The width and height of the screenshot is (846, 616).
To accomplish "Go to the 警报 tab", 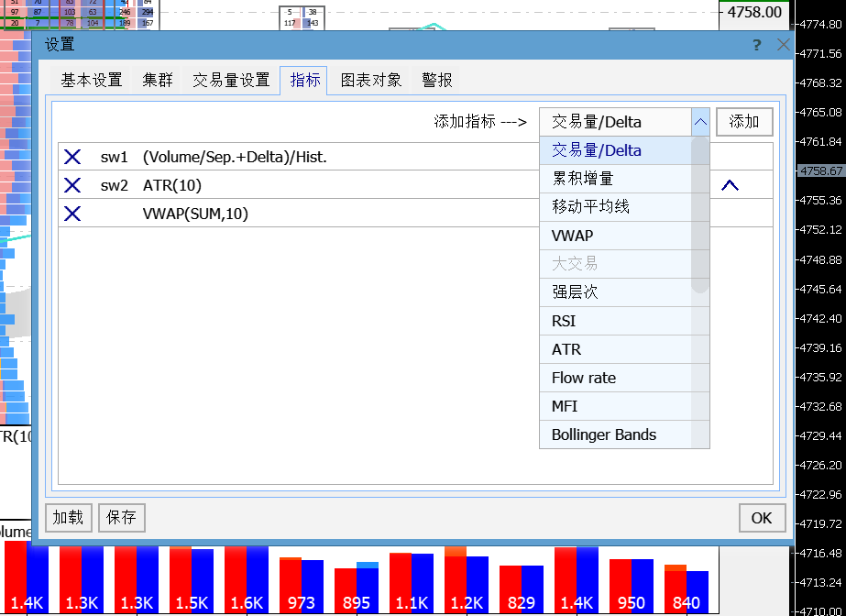I will click(437, 81).
